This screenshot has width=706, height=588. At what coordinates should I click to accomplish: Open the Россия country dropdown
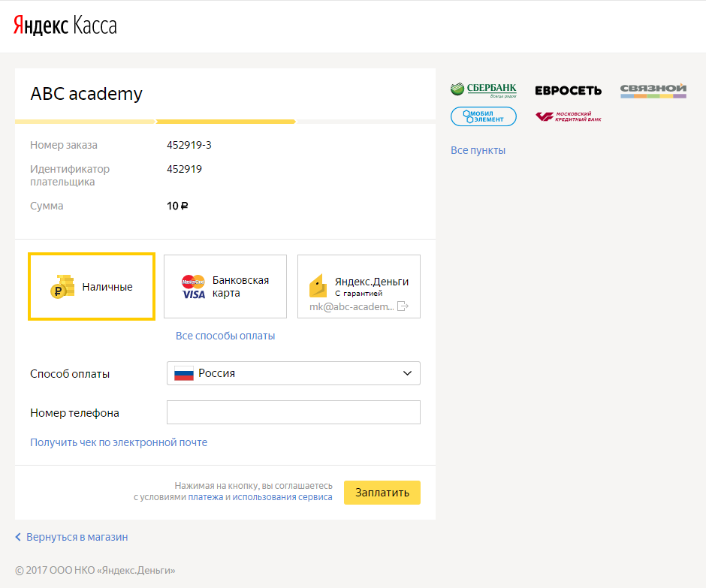click(294, 373)
